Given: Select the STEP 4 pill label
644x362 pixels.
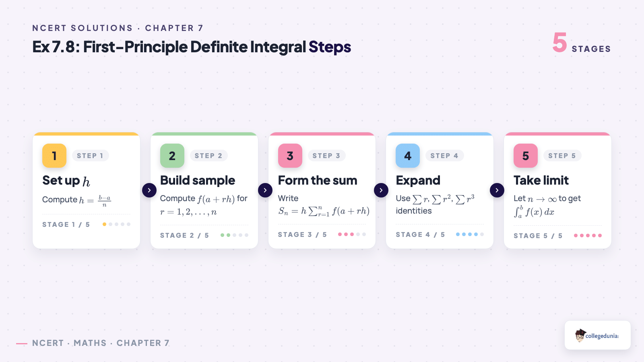Looking at the screenshot, I should click(x=444, y=156).
